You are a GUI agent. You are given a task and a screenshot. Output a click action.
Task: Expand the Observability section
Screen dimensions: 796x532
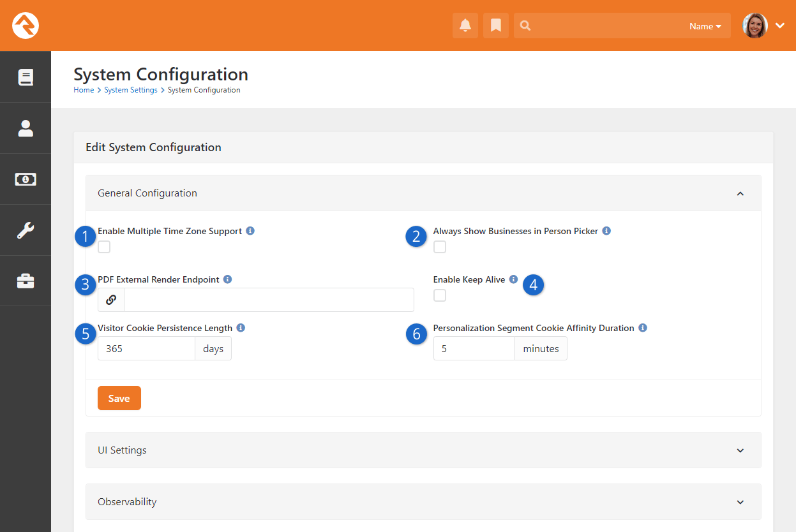pyautogui.click(x=423, y=502)
